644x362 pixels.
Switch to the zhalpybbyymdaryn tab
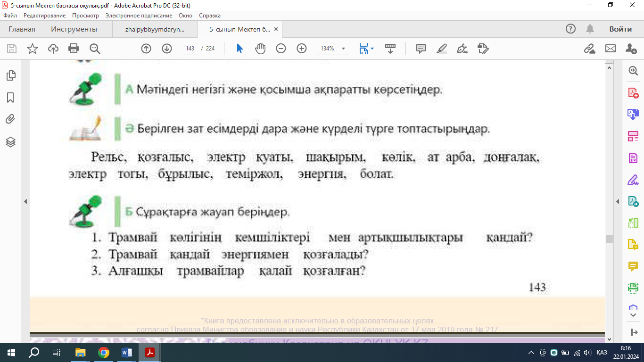point(155,29)
